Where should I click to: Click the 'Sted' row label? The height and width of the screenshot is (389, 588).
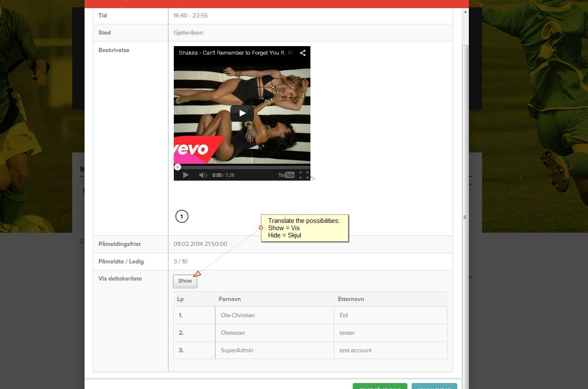[105, 32]
